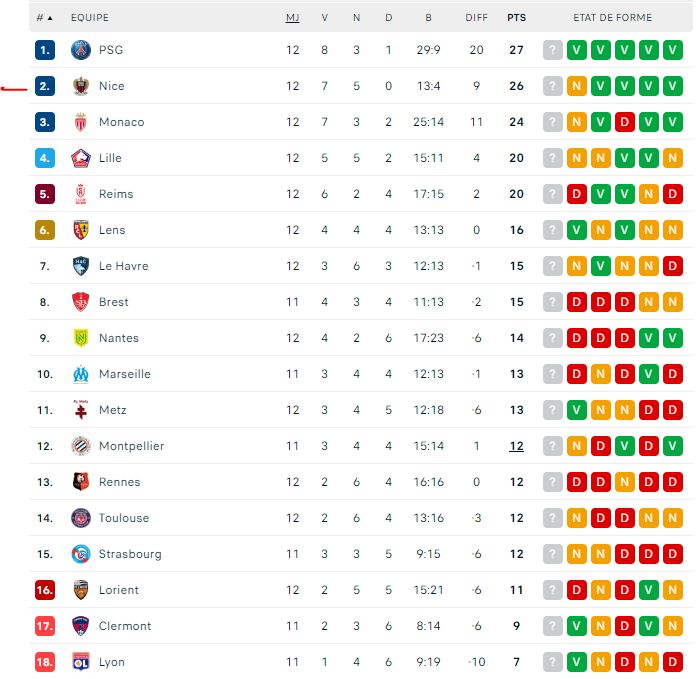Click the PSG club crest icon
This screenshot has width=697, height=679.
(81, 50)
